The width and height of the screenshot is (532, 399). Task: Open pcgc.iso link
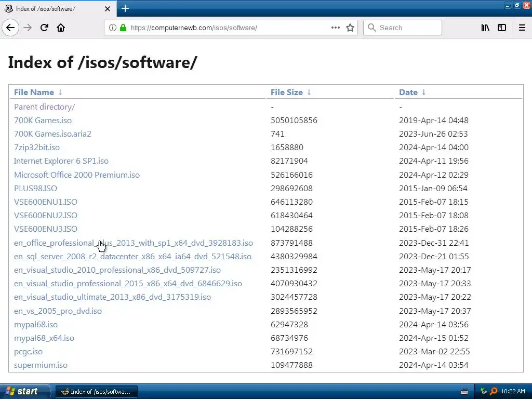coord(28,352)
